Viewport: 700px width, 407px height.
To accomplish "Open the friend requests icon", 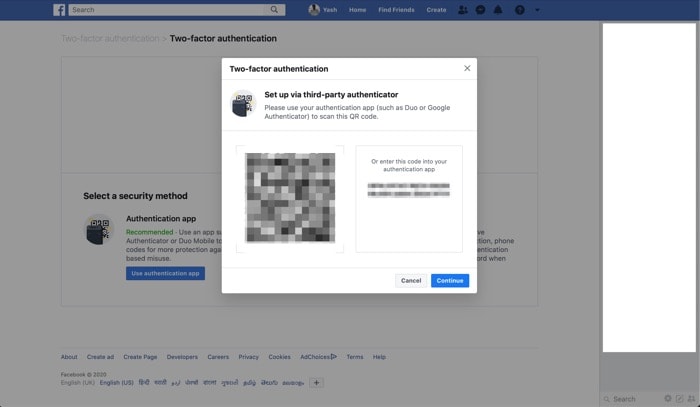I will [463, 10].
